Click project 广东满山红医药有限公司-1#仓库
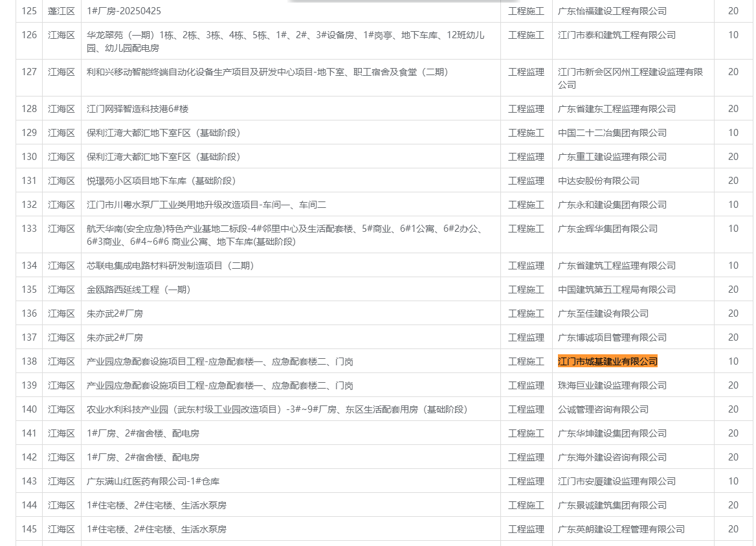This screenshot has height=546, width=756. point(153,481)
